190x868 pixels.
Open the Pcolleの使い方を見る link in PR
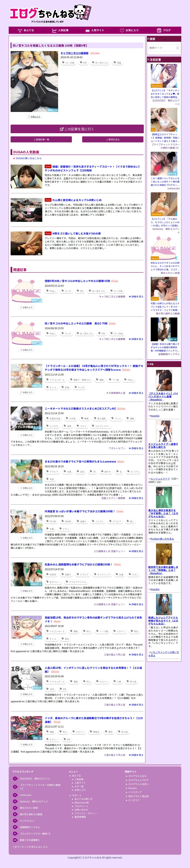[162, 539]
